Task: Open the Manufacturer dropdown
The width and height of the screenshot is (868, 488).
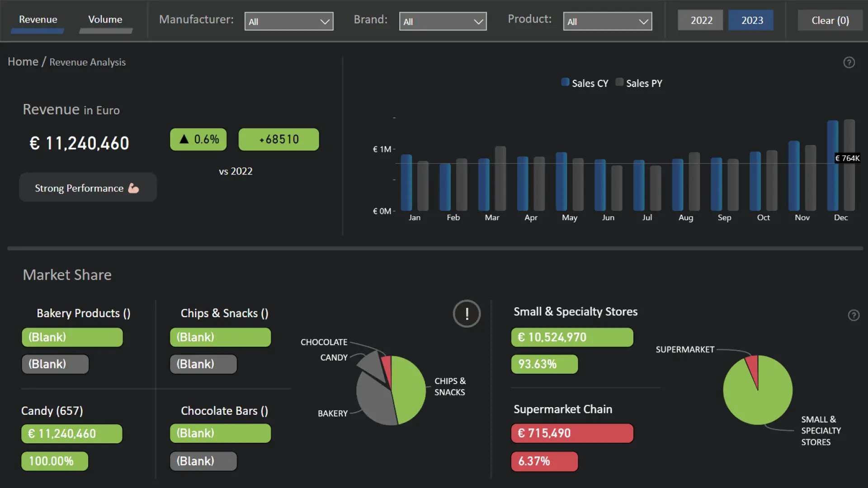Action: tap(289, 21)
